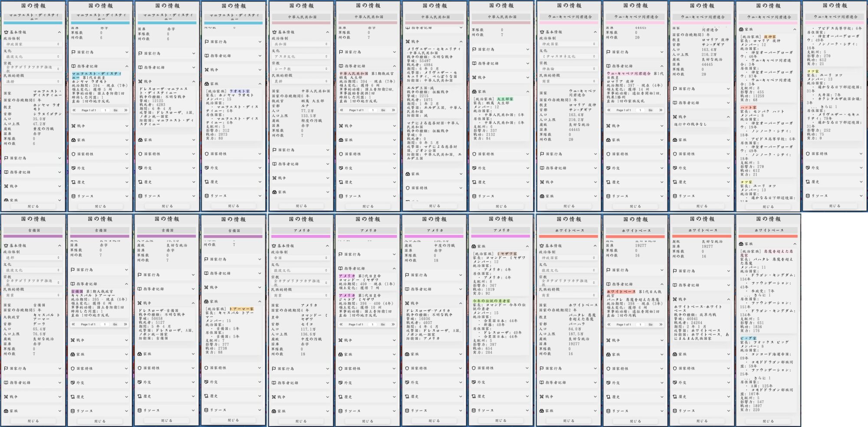Click orange color bar in ホワイトベース 基本情報 panel
The height and width of the screenshot is (427, 868).
tap(569, 237)
